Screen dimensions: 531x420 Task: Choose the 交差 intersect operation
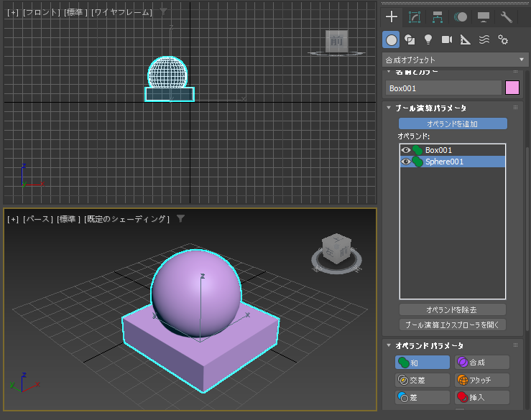423,380
